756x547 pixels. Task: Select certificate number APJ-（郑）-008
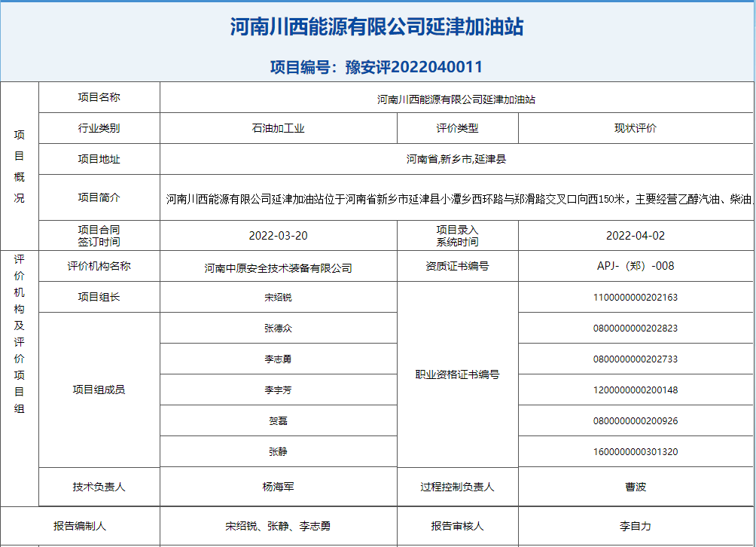point(635,266)
